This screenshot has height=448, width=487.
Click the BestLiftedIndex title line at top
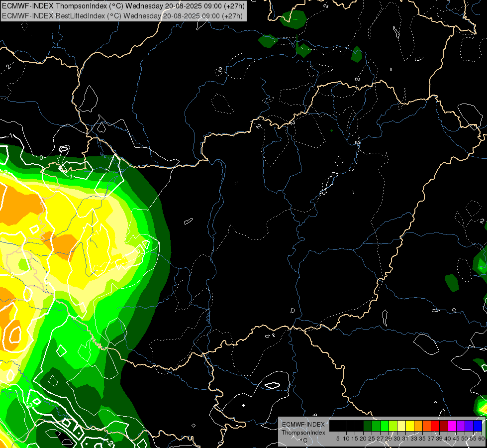point(122,15)
